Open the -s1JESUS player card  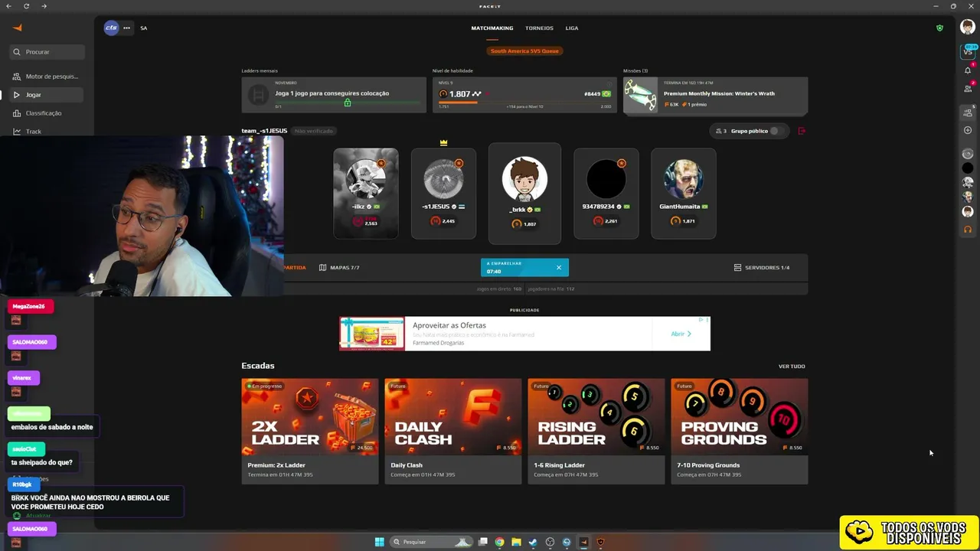coord(443,194)
